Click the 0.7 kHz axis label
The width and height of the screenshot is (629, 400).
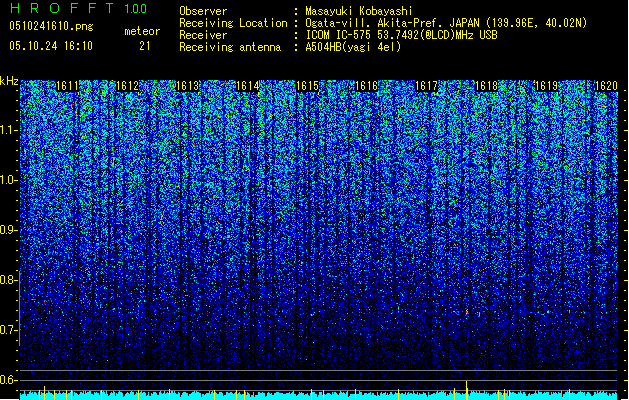(7, 330)
